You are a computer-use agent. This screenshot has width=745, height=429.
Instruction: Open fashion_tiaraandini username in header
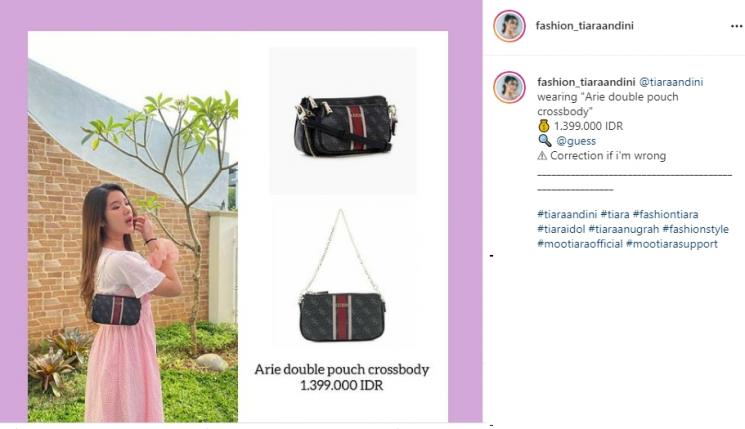point(584,26)
